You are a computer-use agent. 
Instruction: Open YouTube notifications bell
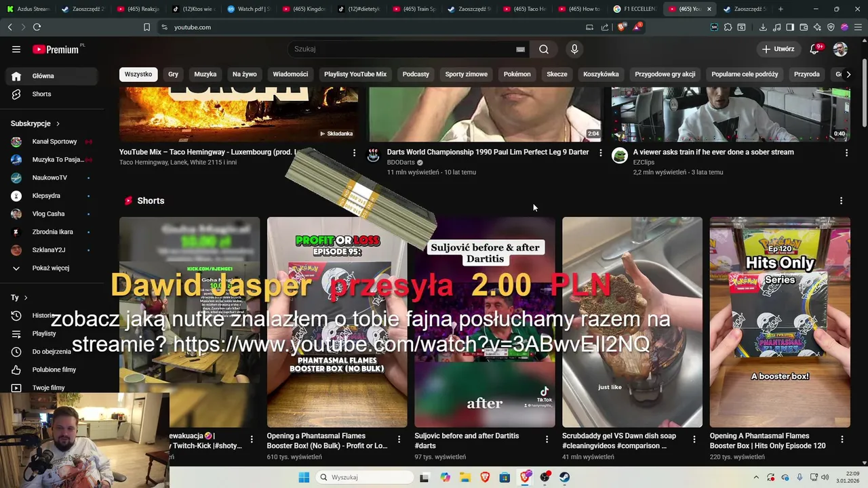coord(815,49)
